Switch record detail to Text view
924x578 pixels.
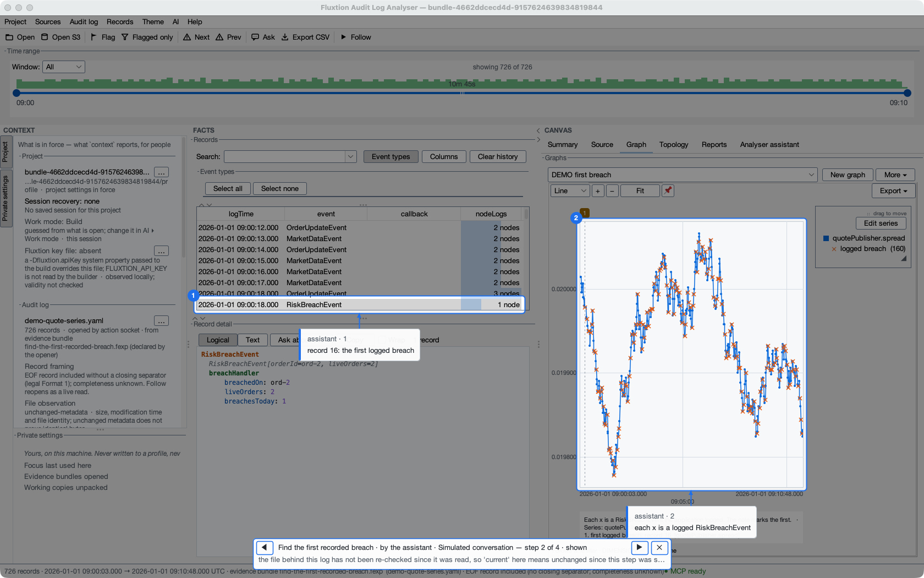pos(252,340)
